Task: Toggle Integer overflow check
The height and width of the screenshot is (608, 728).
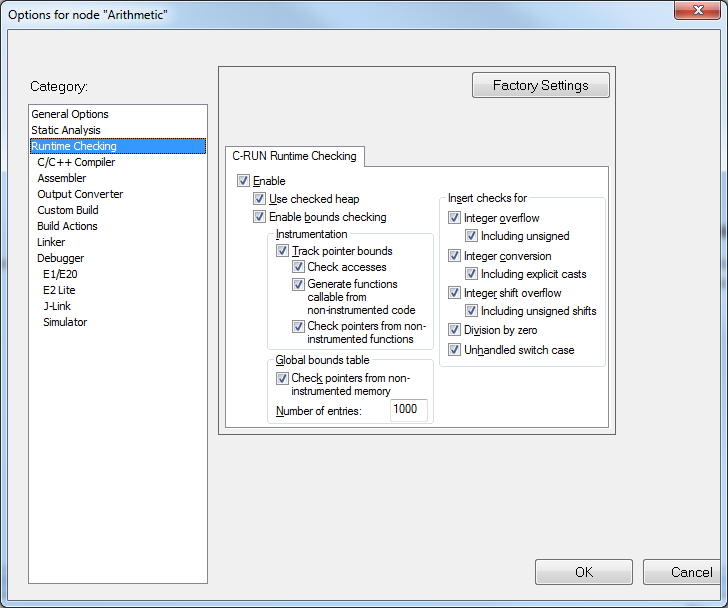Action: coord(455,218)
